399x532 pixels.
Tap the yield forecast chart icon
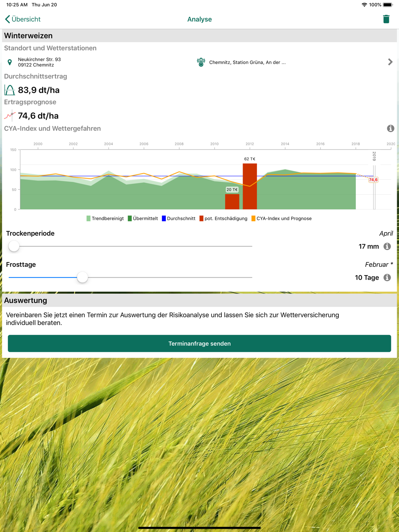click(x=10, y=116)
